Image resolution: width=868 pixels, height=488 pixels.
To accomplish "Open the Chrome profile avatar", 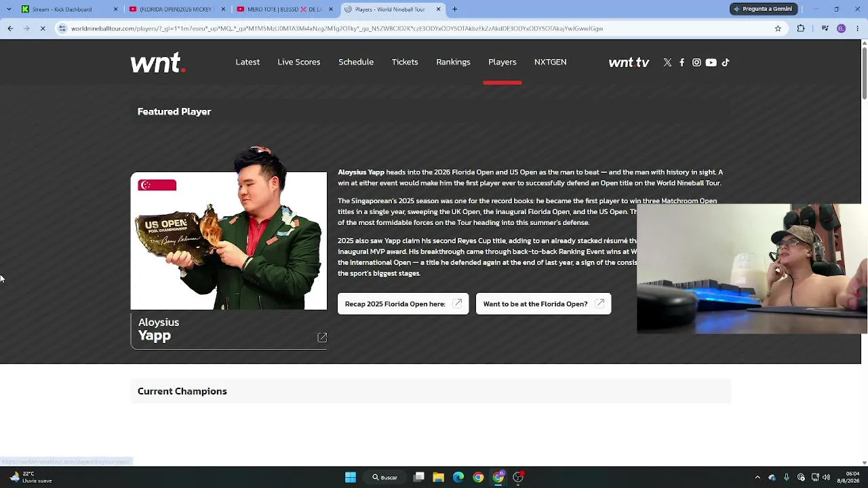I will coord(841,28).
